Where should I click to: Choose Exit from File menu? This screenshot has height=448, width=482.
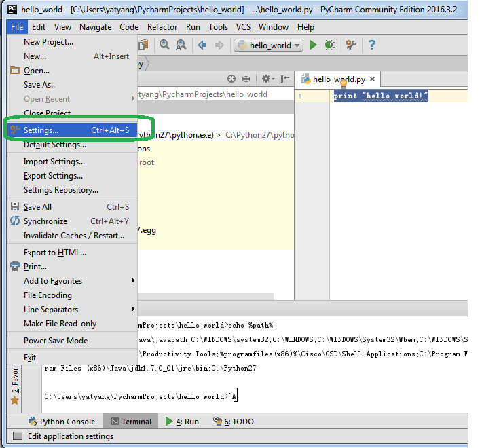pyautogui.click(x=72, y=357)
